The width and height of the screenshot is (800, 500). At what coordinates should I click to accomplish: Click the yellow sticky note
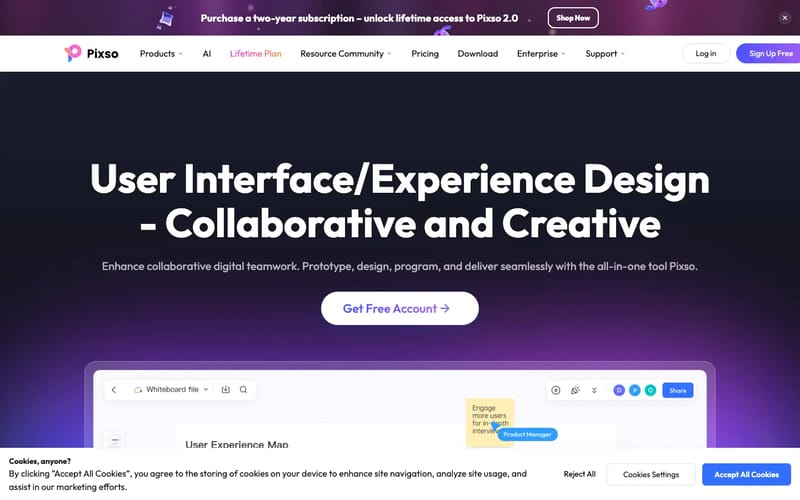489,422
